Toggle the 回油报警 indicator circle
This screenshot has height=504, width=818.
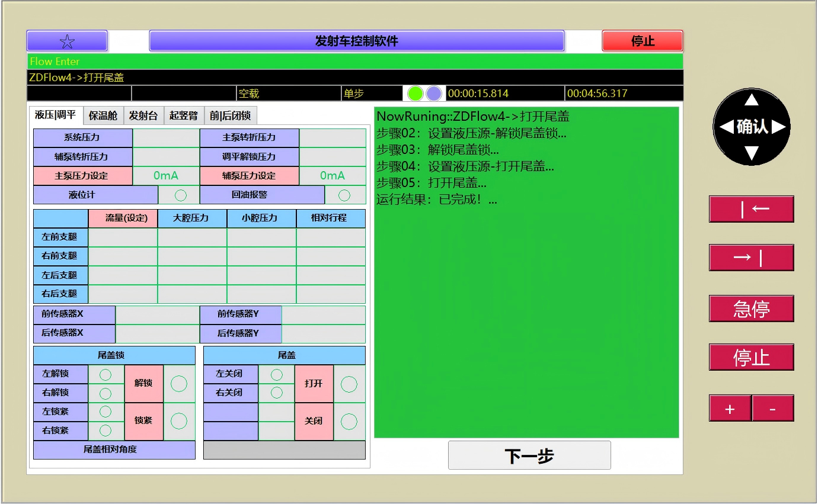tap(344, 195)
